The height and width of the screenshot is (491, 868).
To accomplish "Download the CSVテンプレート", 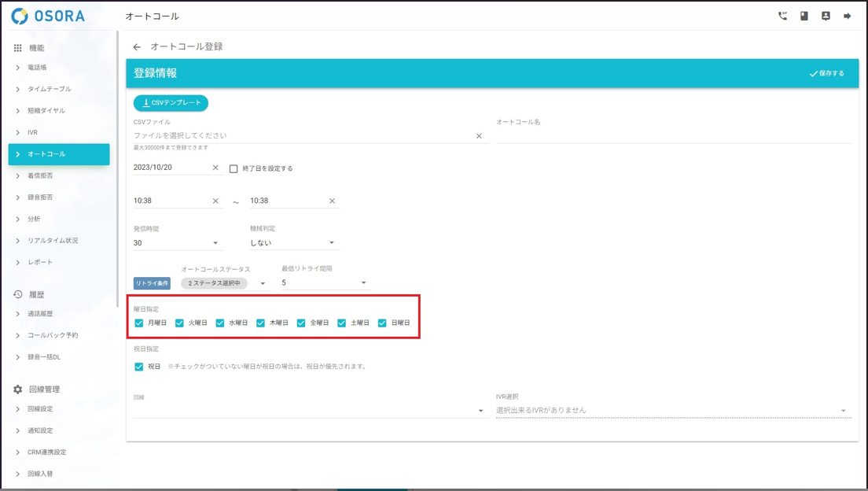I will pyautogui.click(x=171, y=103).
